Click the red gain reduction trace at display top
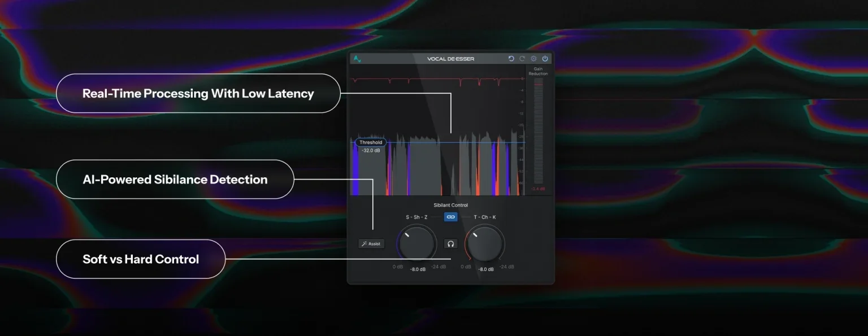 (436, 81)
